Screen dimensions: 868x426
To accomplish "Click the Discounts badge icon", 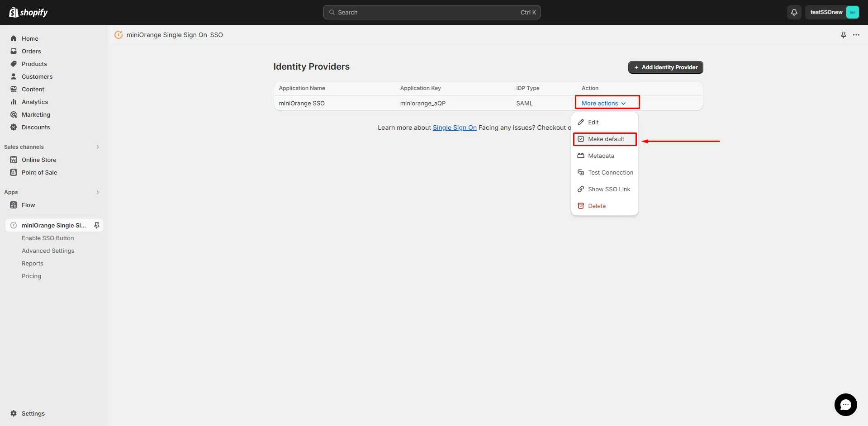I will click(x=14, y=127).
